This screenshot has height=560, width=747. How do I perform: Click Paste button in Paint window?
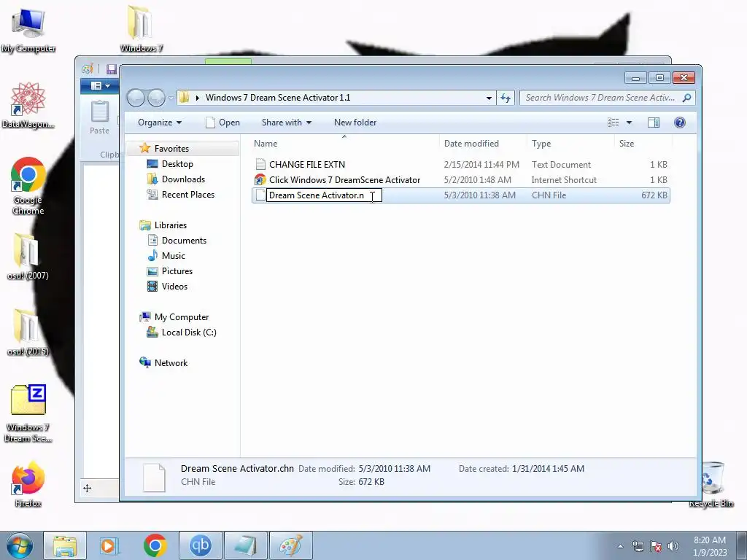[99, 117]
